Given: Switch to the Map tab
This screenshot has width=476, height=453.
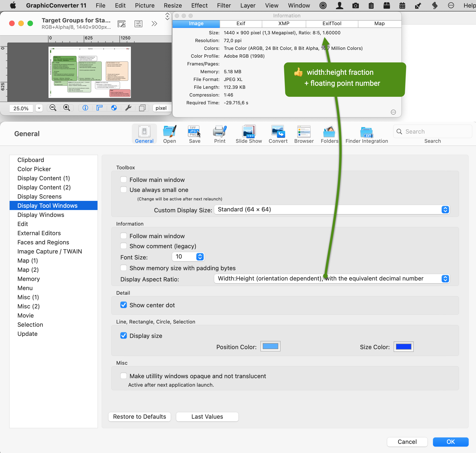Looking at the screenshot, I should click(379, 23).
